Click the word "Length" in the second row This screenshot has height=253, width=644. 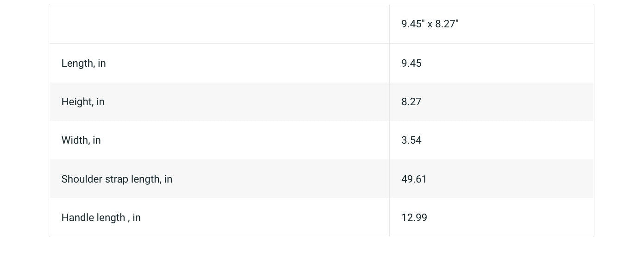(78, 63)
